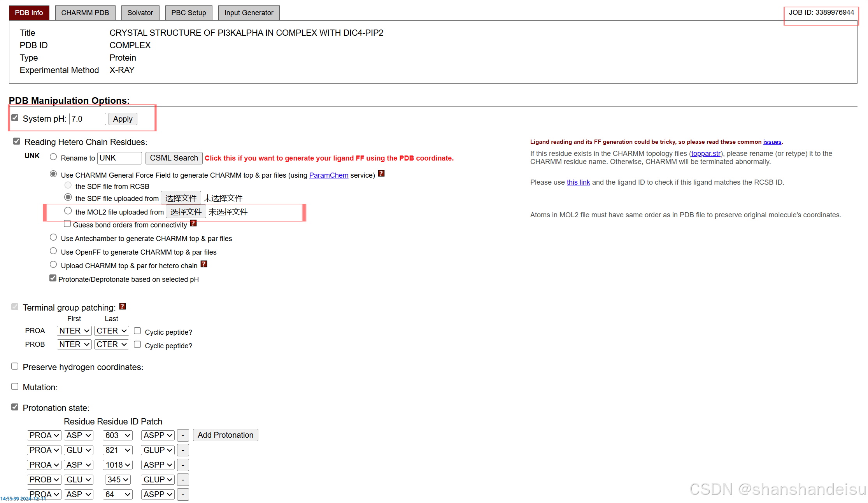Remove the PROA ASP 603 protonation row
This screenshot has width=868, height=503.
pos(183,435)
